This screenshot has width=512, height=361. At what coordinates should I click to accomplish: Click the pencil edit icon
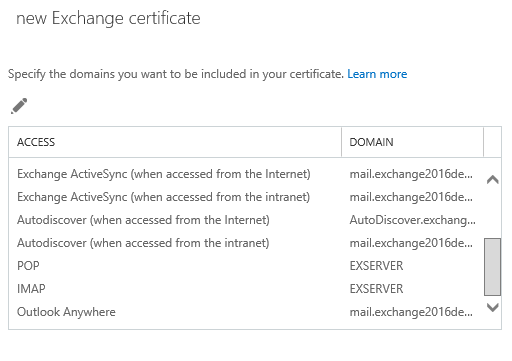click(19, 106)
